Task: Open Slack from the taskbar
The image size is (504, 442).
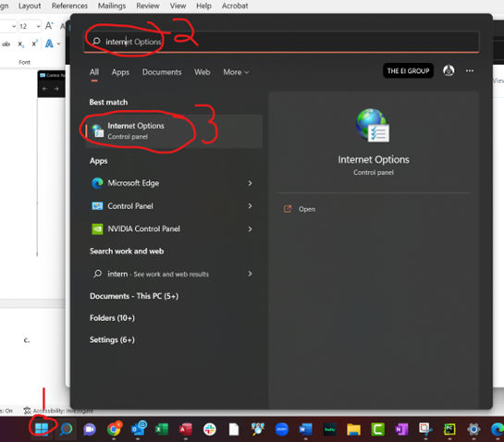Action: 210,429
